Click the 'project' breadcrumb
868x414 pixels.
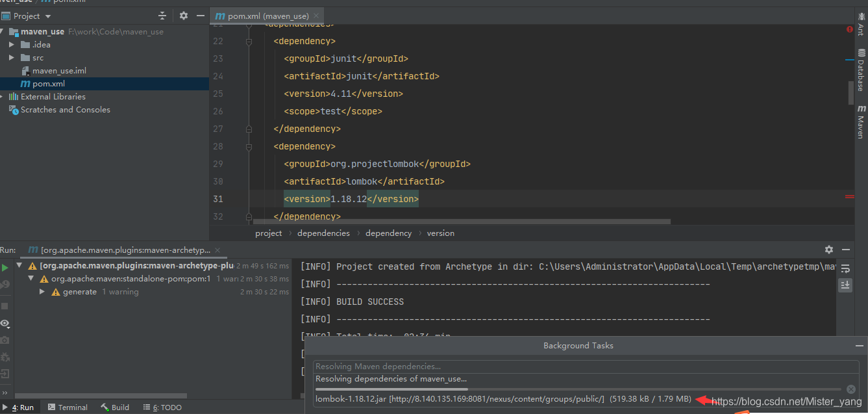[x=269, y=233]
